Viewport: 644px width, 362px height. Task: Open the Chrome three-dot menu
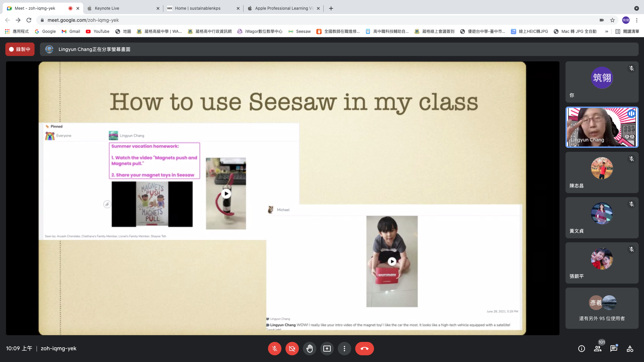coord(637,20)
